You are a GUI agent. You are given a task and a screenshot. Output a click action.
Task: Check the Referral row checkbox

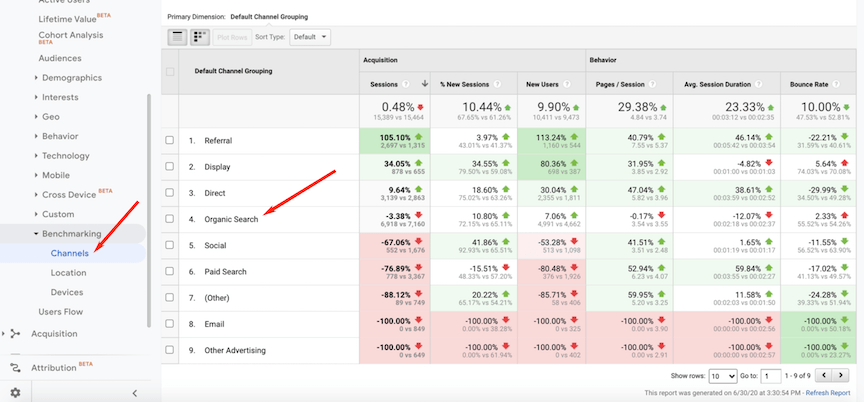pyautogui.click(x=170, y=140)
